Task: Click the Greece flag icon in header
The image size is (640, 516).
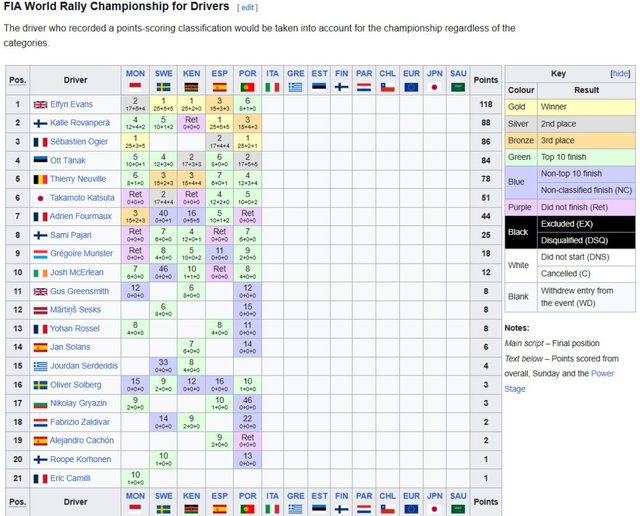Action: click(x=296, y=87)
